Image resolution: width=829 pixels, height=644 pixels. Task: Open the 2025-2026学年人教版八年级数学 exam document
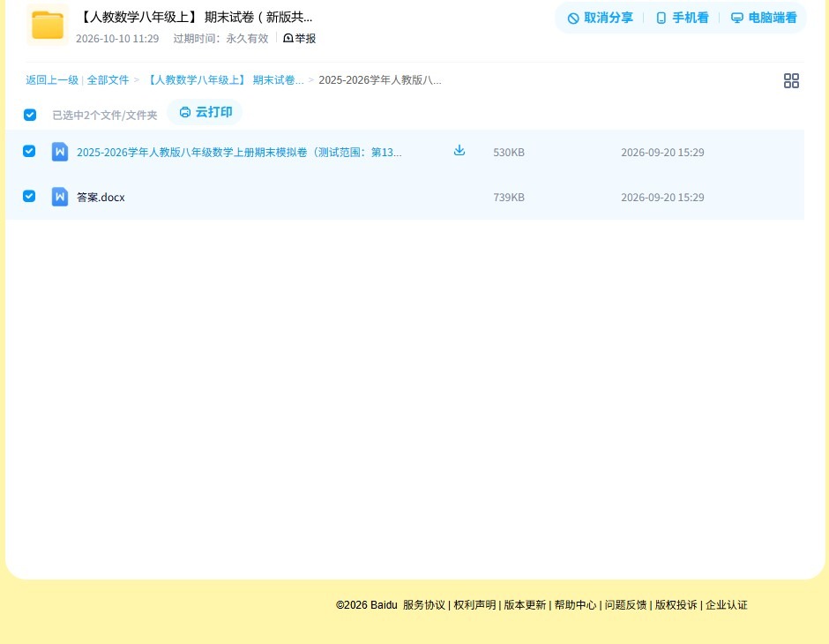pos(239,153)
